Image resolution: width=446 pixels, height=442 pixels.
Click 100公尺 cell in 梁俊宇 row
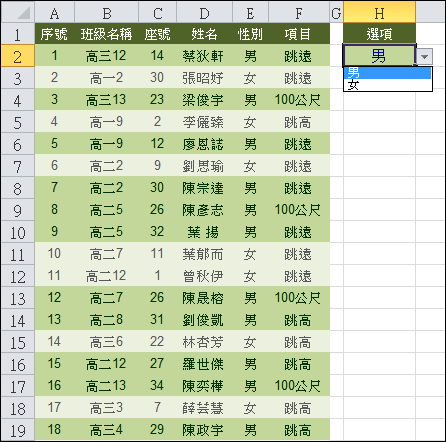(x=299, y=100)
